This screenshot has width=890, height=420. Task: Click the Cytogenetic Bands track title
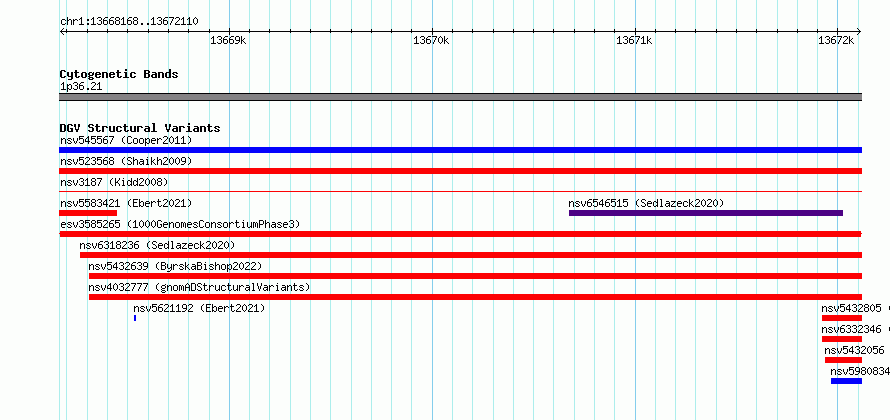pyautogui.click(x=119, y=74)
